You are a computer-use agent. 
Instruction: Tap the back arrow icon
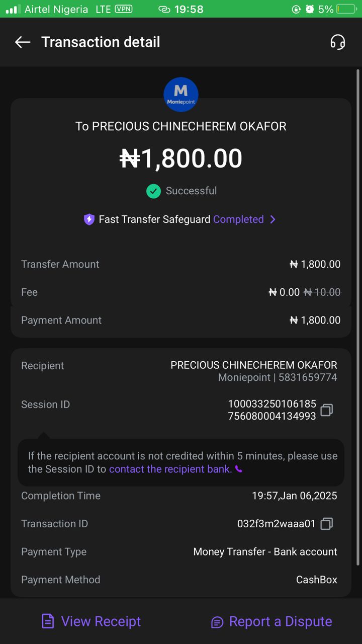pyautogui.click(x=23, y=42)
